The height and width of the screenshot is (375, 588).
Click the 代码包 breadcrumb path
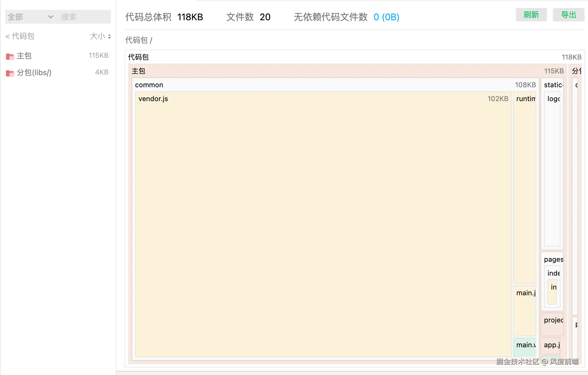tap(136, 40)
